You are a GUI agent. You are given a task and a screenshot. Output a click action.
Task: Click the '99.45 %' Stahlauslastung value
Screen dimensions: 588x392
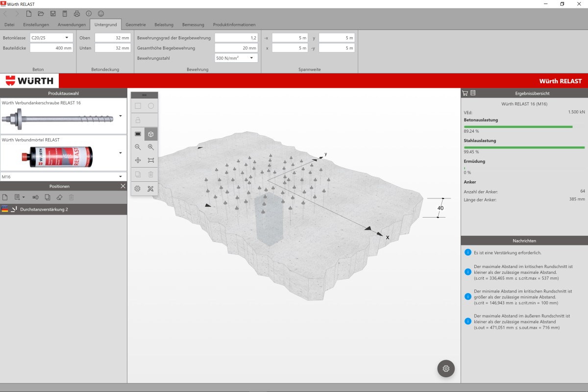pyautogui.click(x=471, y=152)
